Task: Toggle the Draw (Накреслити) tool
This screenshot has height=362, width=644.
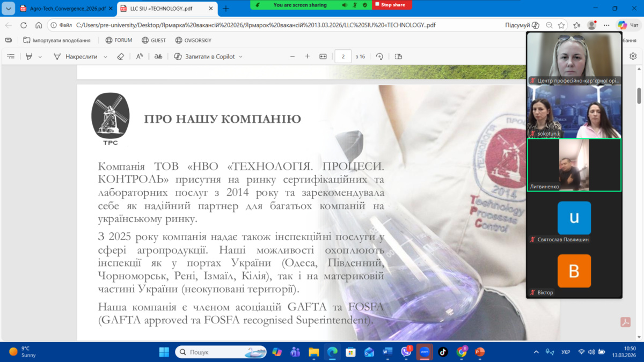Action: point(76,56)
